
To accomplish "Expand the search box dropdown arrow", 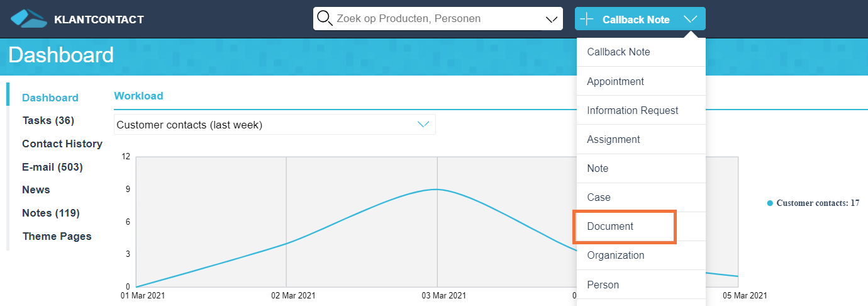I will tap(552, 20).
